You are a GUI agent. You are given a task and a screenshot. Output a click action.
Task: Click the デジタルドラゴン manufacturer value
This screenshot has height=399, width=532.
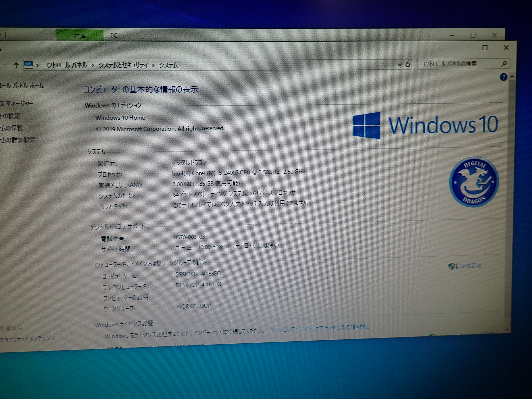(189, 162)
